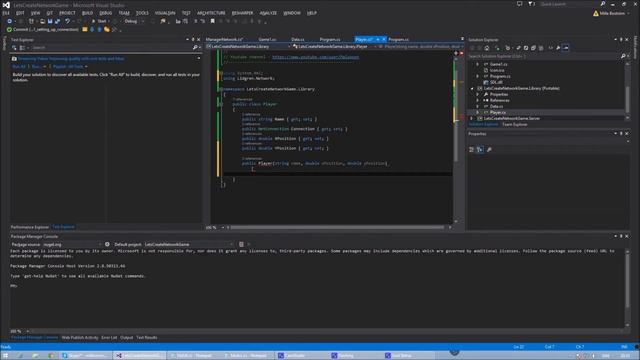
Task: Select Data.cs in Solution Explorer
Action: [x=496, y=107]
